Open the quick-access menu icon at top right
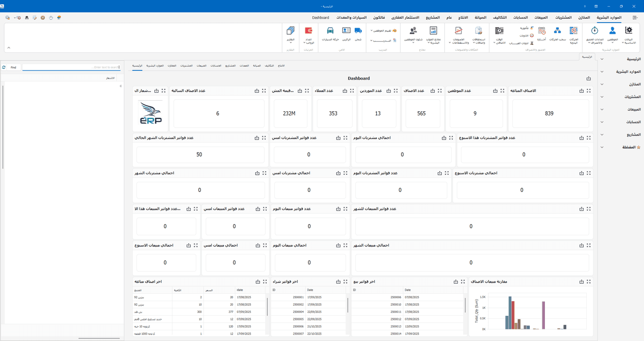 (634, 18)
